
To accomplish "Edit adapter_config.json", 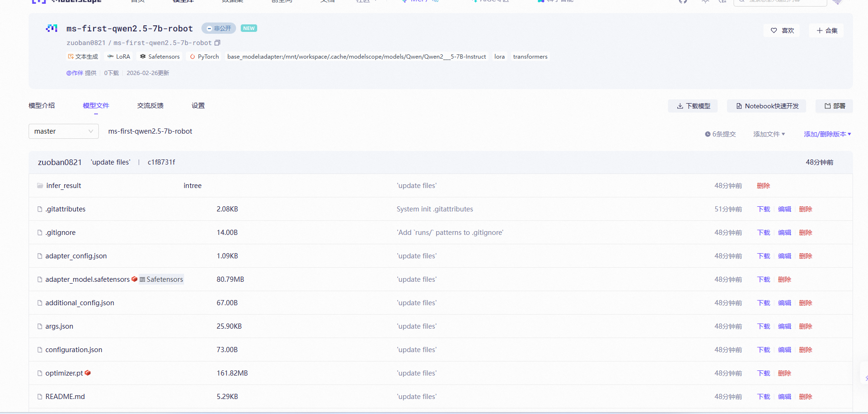I will [x=785, y=256].
